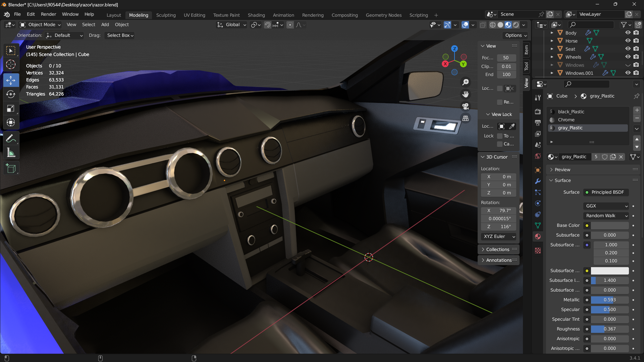Select the Move tool in toolbar
644x362 pixels.
[x=11, y=80]
